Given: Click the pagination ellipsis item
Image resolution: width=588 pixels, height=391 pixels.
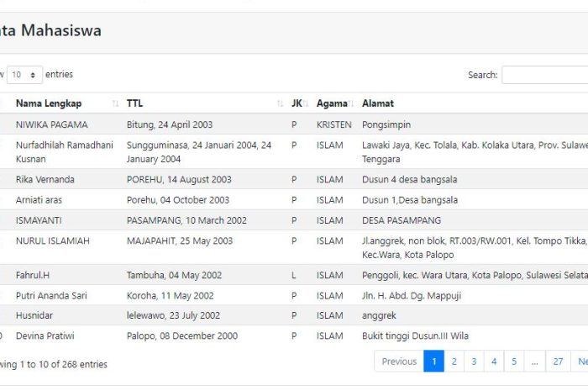Looking at the screenshot, I should tap(535, 362).
